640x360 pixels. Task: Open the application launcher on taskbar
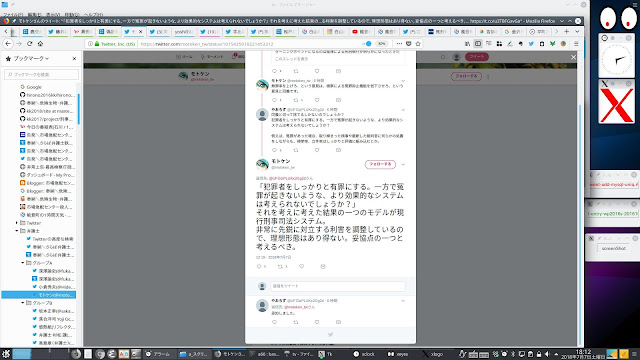[6, 354]
